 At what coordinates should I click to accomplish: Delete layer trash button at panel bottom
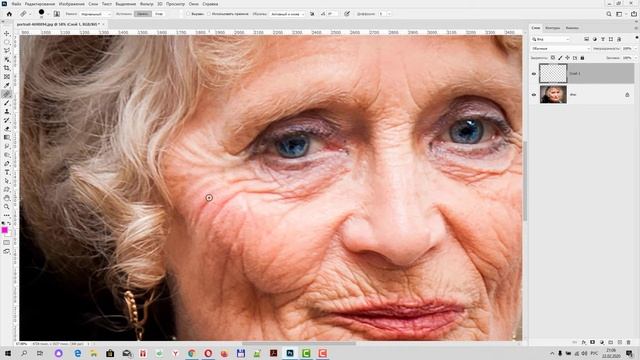(629, 342)
